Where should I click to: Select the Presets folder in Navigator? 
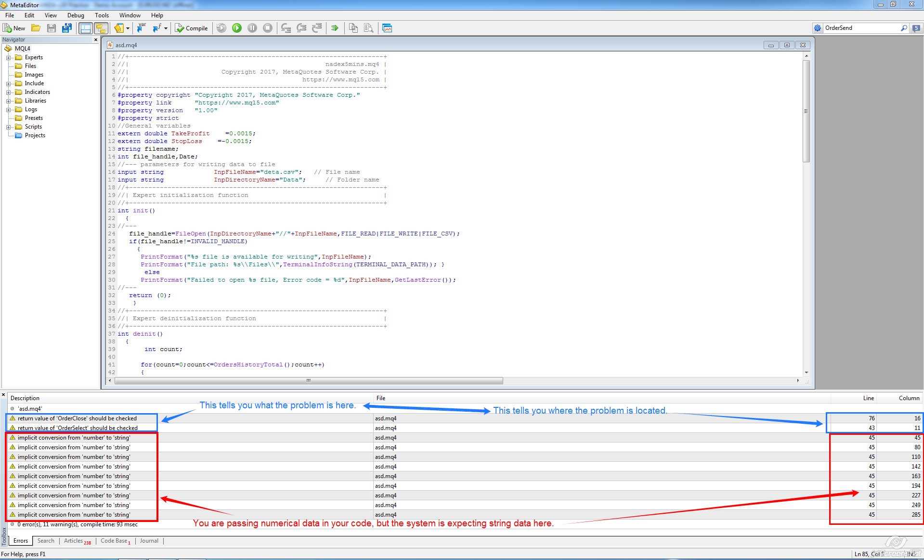point(34,118)
